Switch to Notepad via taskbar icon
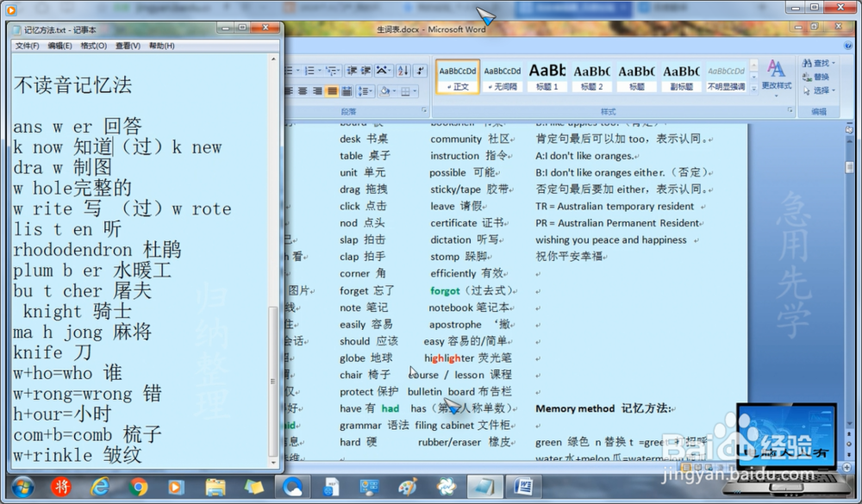Image resolution: width=862 pixels, height=504 pixels. coord(484,487)
